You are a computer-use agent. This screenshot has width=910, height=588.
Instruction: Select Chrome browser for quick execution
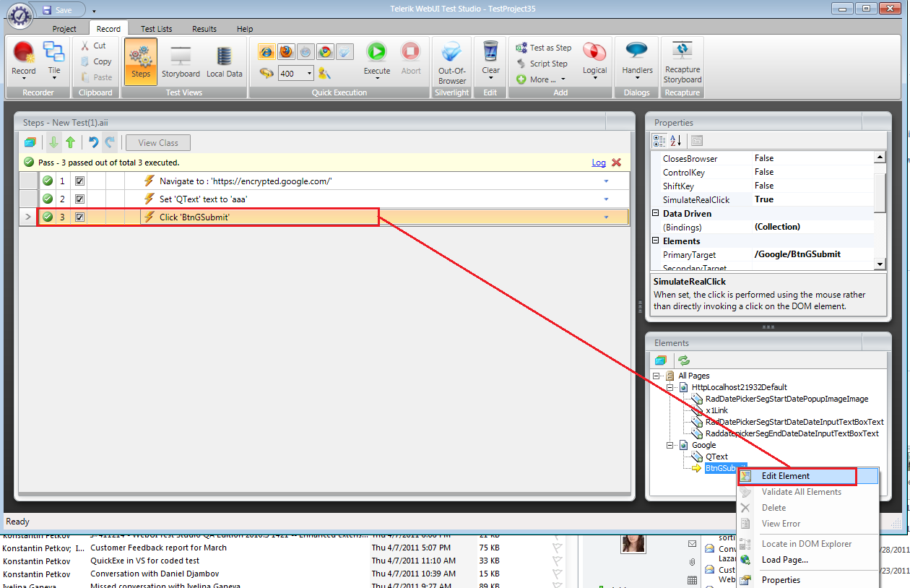point(326,51)
